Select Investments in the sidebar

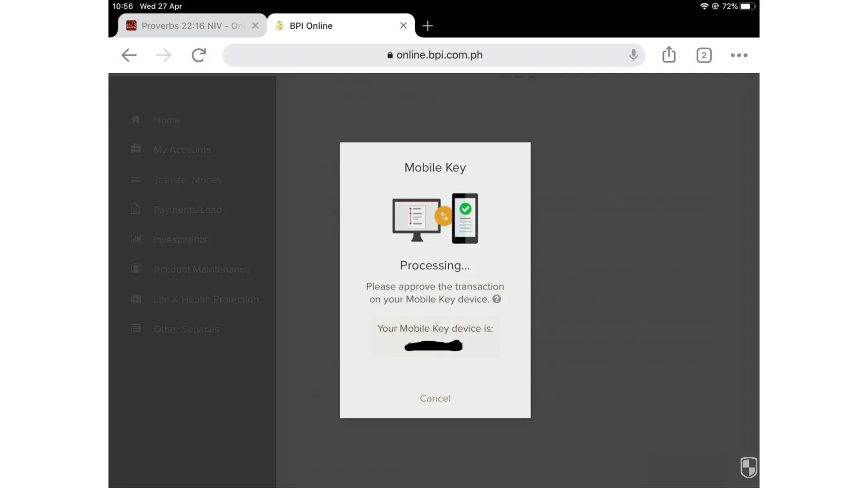[180, 240]
